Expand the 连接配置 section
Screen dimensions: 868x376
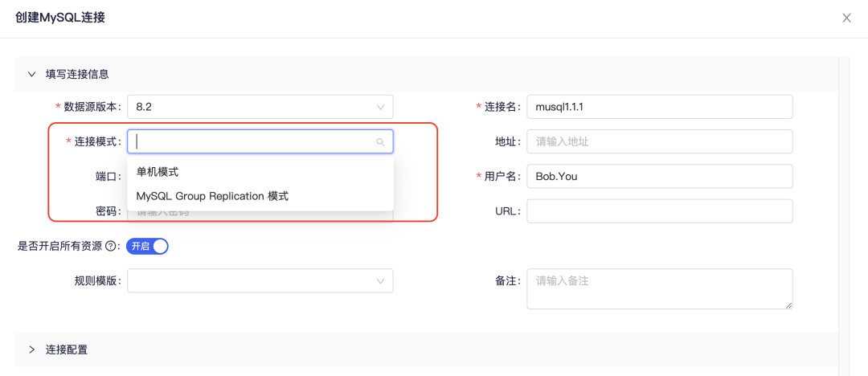[31, 349]
